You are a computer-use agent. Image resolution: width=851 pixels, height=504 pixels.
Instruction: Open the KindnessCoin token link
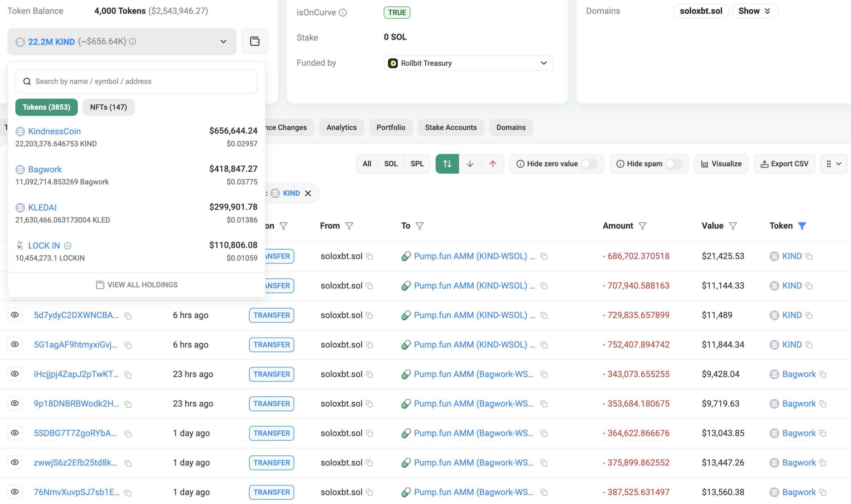click(x=55, y=131)
